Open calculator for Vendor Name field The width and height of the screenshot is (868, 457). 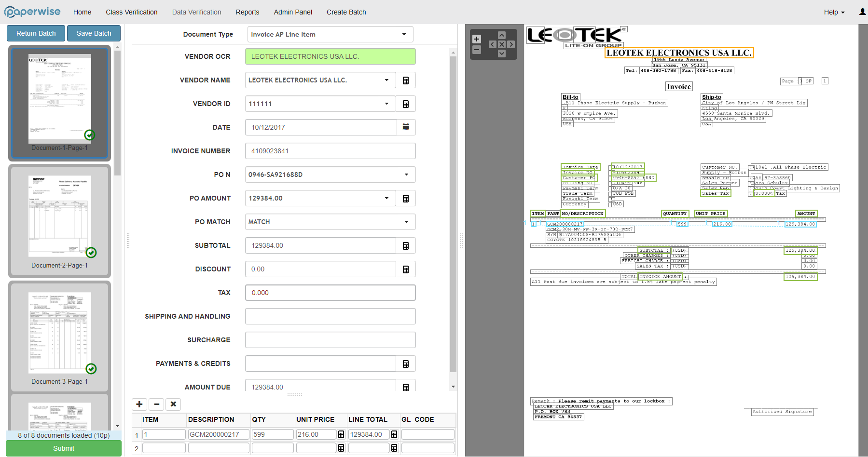406,80
